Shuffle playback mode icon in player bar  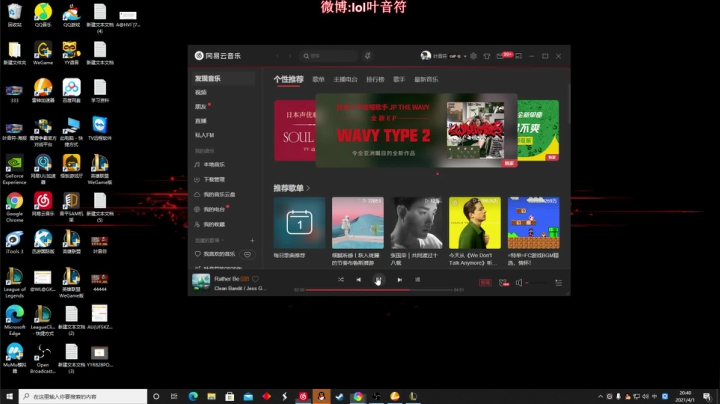[x=341, y=280]
